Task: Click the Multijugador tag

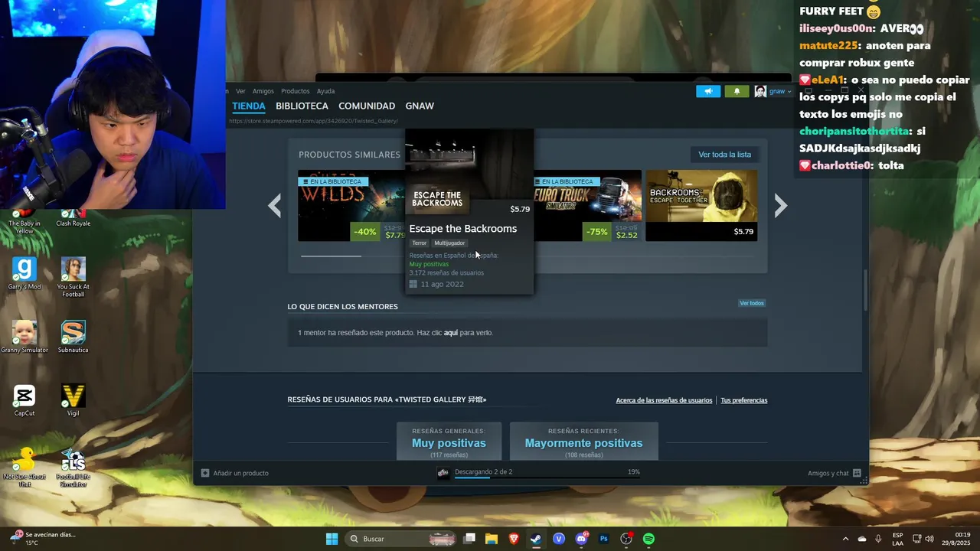Action: (x=449, y=243)
